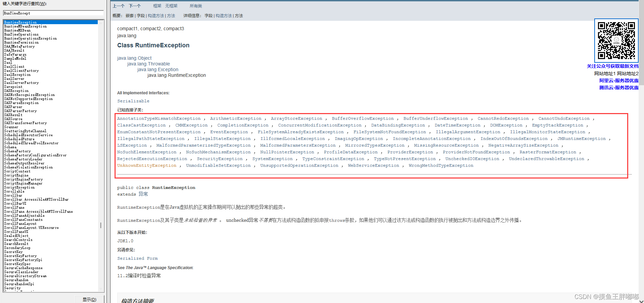Go to previous class via 上一个
Viewport: 644px width, 303px height.
pos(119,6)
